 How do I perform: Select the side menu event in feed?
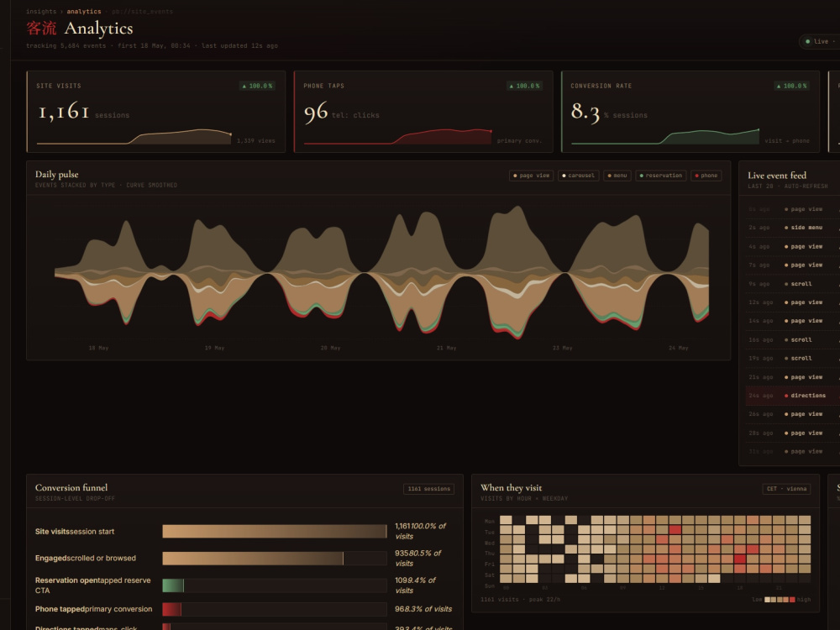pyautogui.click(x=792, y=228)
